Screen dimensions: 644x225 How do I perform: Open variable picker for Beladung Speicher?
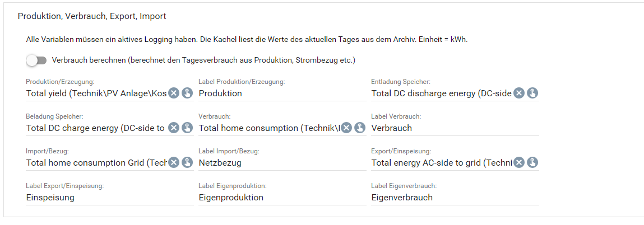click(187, 128)
